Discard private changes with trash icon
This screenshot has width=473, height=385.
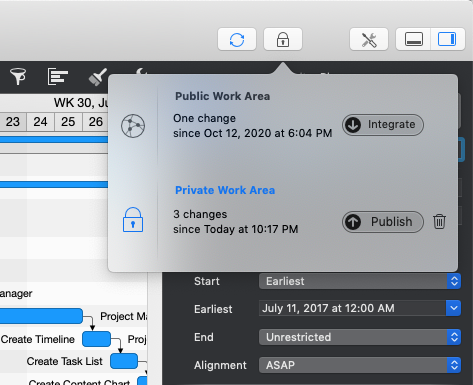[439, 221]
